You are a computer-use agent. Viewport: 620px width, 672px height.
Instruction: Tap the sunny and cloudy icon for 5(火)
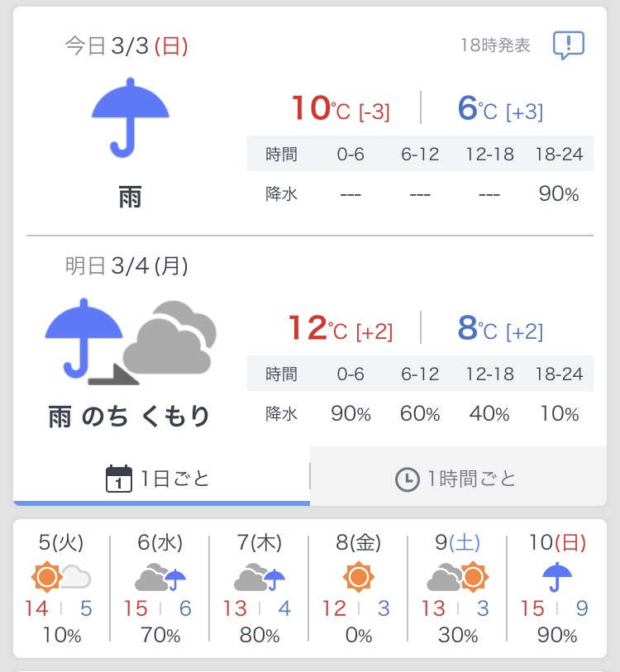[x=60, y=577]
